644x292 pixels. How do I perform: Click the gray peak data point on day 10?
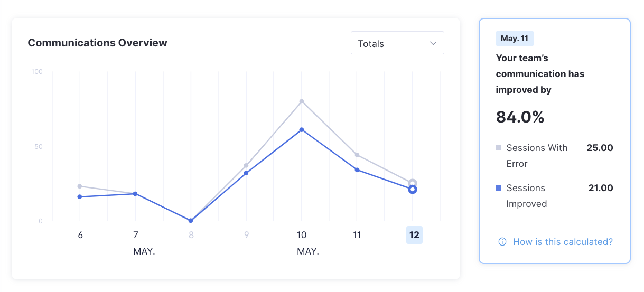(x=302, y=101)
